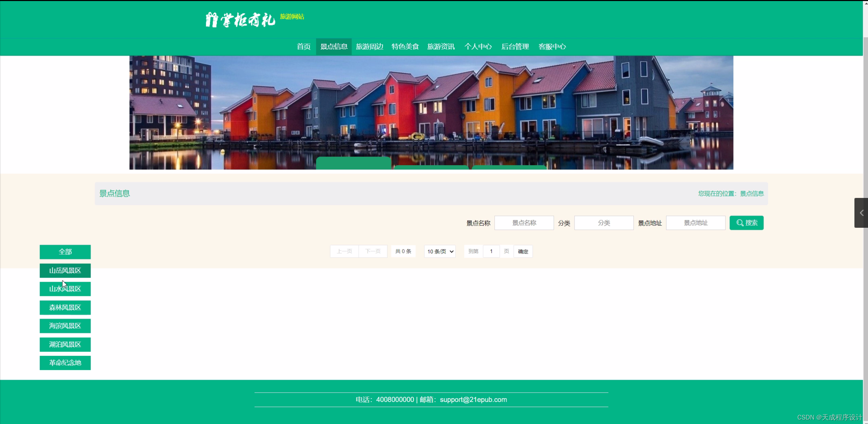Click the 搜索 search button
Screen dimensions: 868x424
click(x=746, y=223)
